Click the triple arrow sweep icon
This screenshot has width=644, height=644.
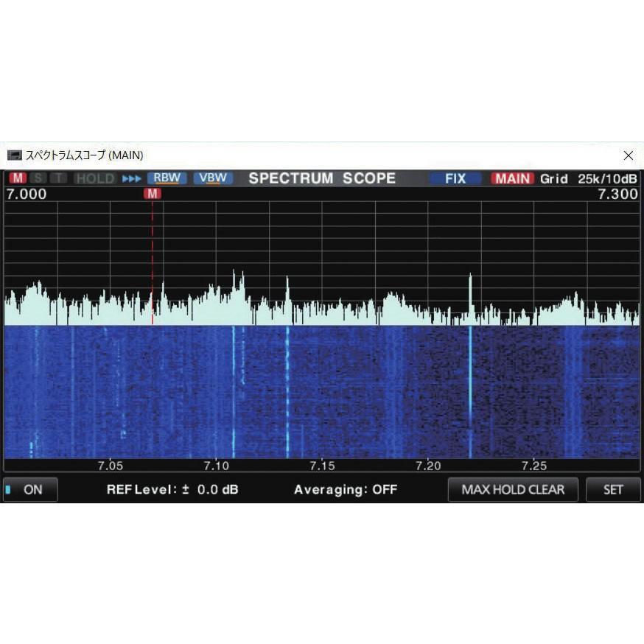click(x=133, y=178)
